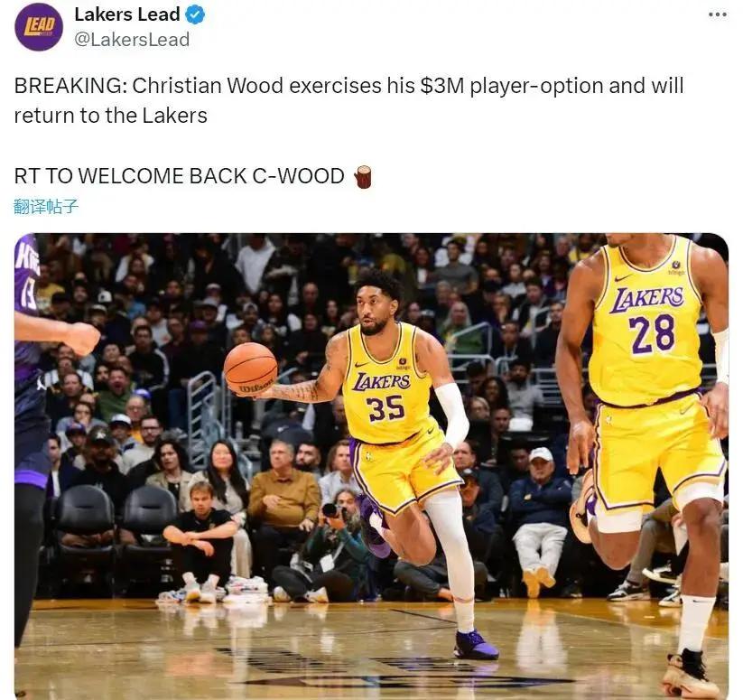Click the Nike swoosh on jersey 28
Image resolution: width=743 pixels, height=700 pixels.
[623, 277]
